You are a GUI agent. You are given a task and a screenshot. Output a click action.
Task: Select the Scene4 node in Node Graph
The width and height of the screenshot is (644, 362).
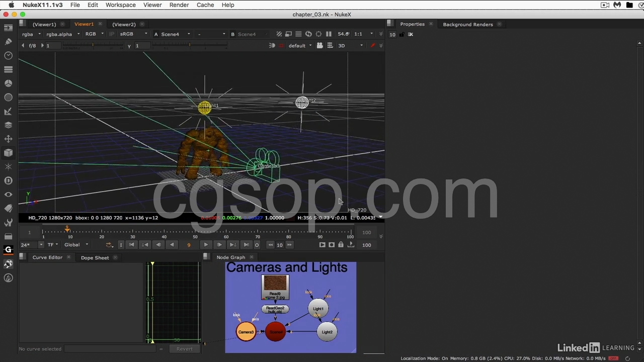pos(275,332)
